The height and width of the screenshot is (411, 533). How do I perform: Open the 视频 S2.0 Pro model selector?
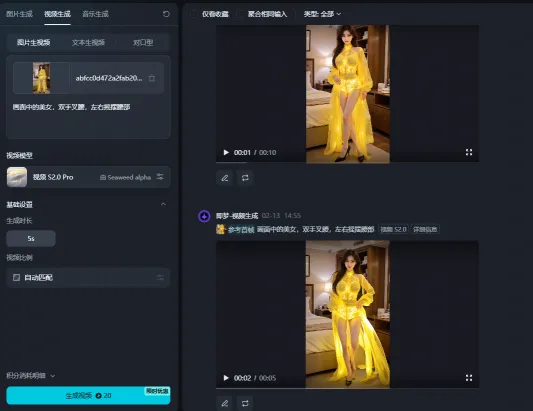tap(88, 177)
